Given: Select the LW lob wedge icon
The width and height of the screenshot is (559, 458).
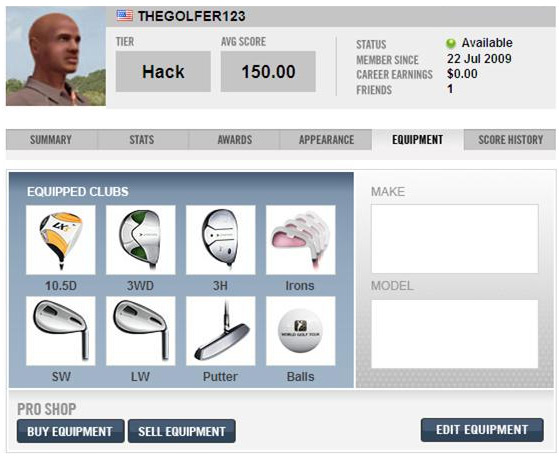Looking at the screenshot, I should pos(140,331).
